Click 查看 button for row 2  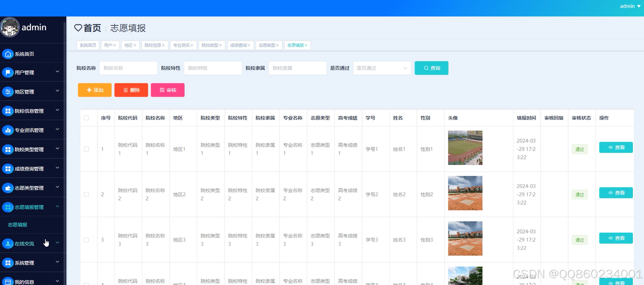coord(616,193)
